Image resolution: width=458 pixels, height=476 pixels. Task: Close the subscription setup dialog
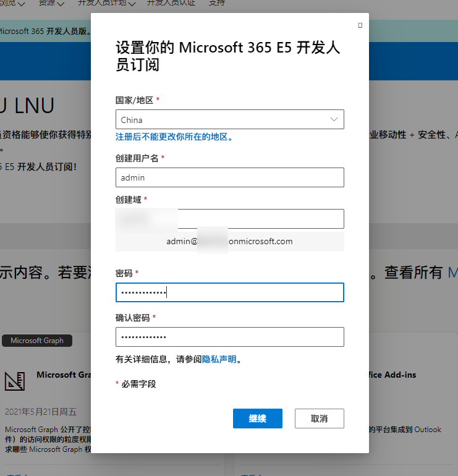click(x=360, y=25)
